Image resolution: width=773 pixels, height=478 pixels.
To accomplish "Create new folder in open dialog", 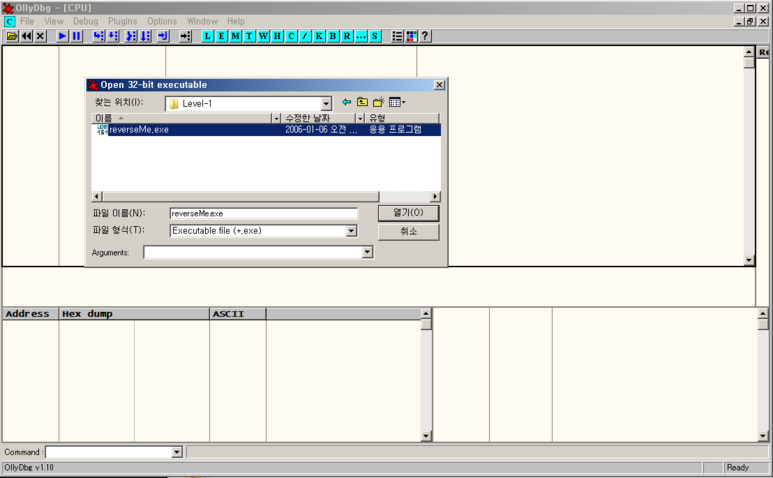I will pyautogui.click(x=378, y=102).
